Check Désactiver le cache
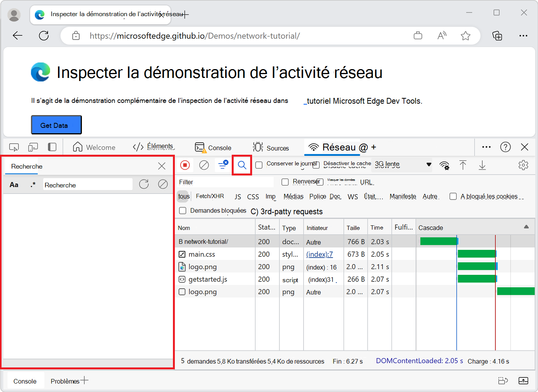This screenshot has height=392, width=538. tap(316, 165)
